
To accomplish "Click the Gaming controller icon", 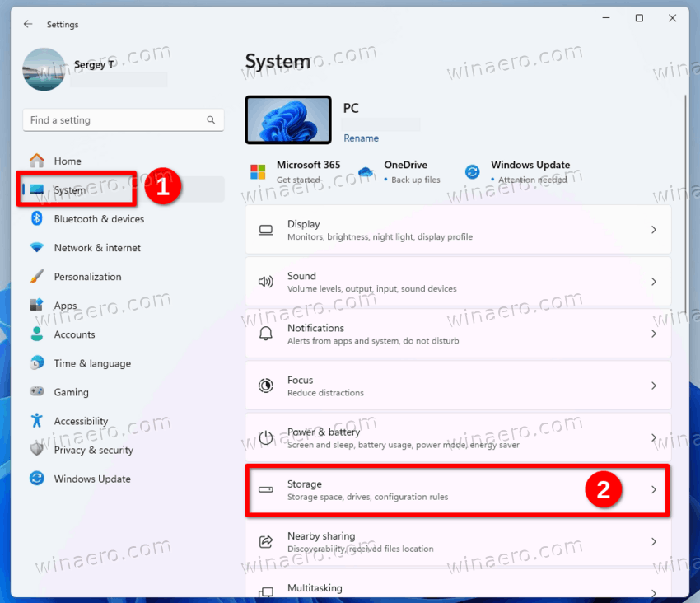I will click(37, 392).
